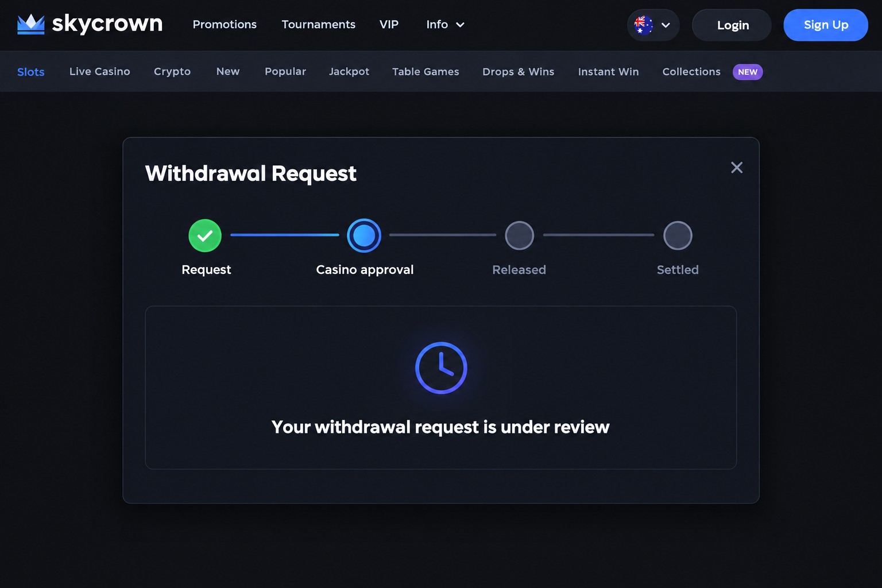Open Instant Win games
Viewport: 882px width, 588px height.
point(608,72)
